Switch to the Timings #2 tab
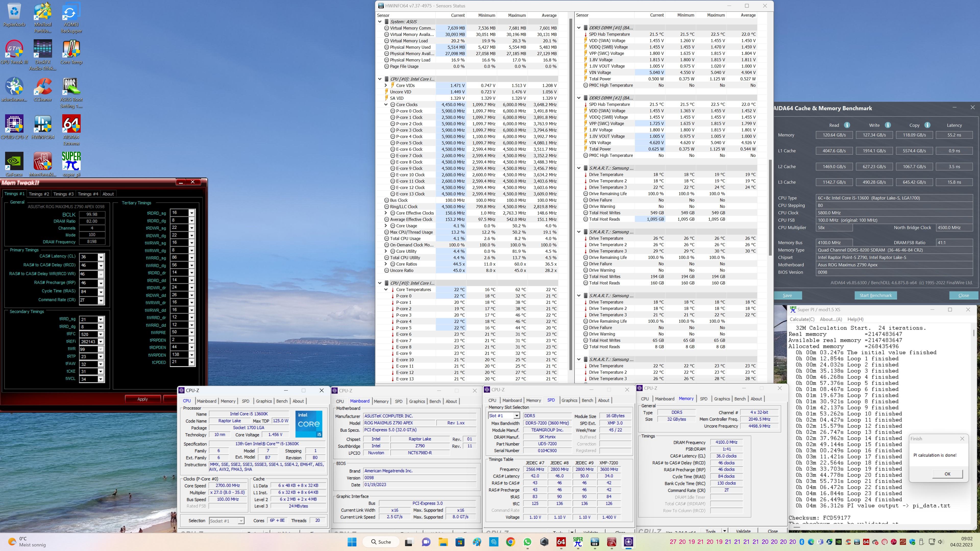This screenshot has width=980, height=551. point(39,194)
